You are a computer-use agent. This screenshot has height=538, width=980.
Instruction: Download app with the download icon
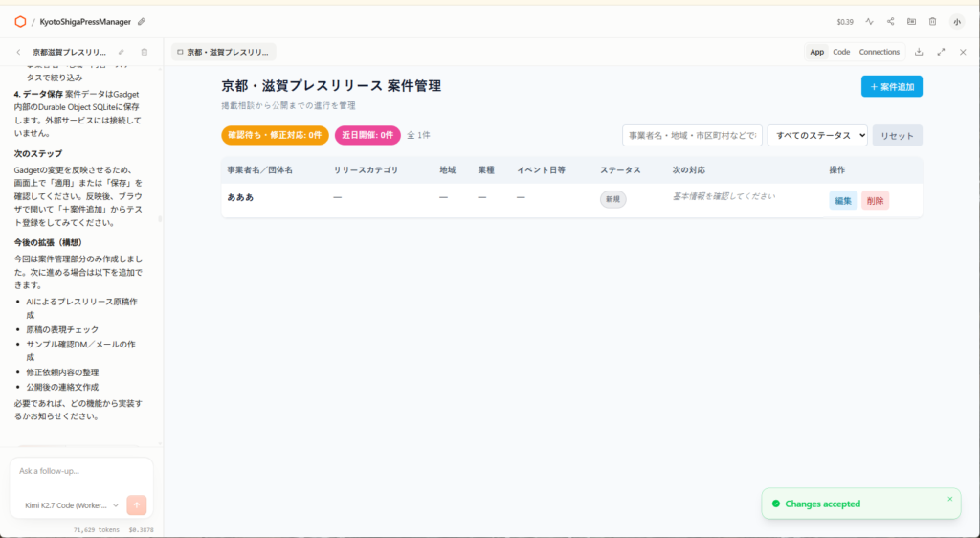click(919, 52)
